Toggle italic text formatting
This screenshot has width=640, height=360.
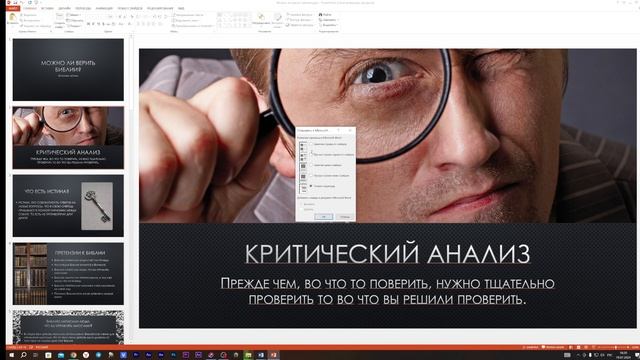pos(93,24)
